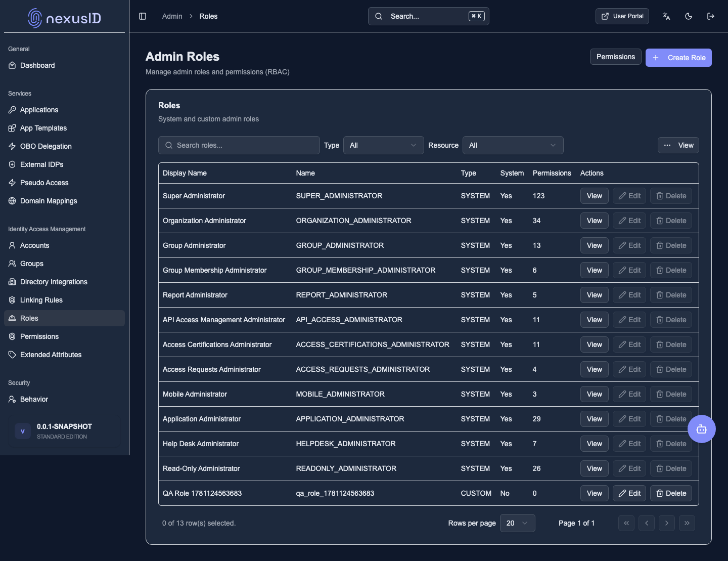Click the Directory Integrations icon
The image size is (728, 561).
(x=12, y=282)
